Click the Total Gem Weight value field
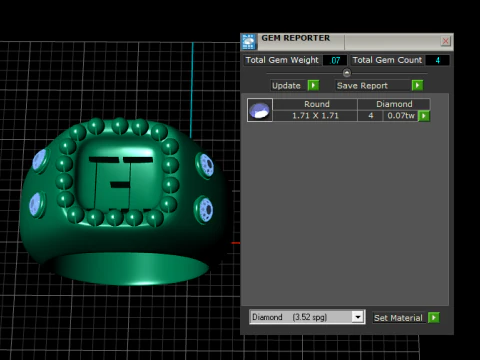The image size is (480, 360). pos(335,60)
